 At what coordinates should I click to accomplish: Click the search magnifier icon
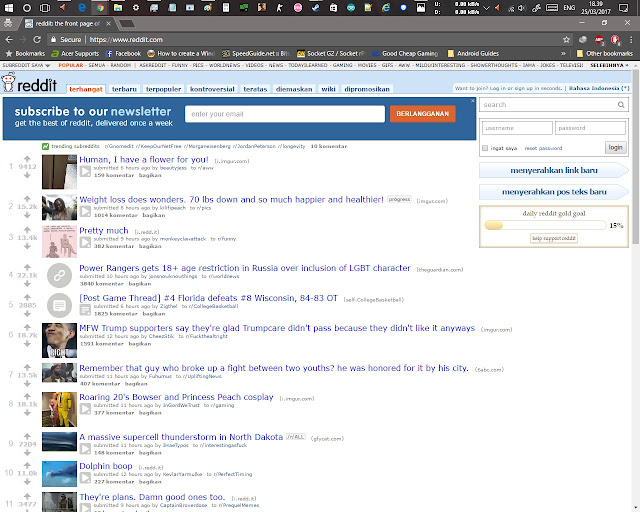click(621, 105)
